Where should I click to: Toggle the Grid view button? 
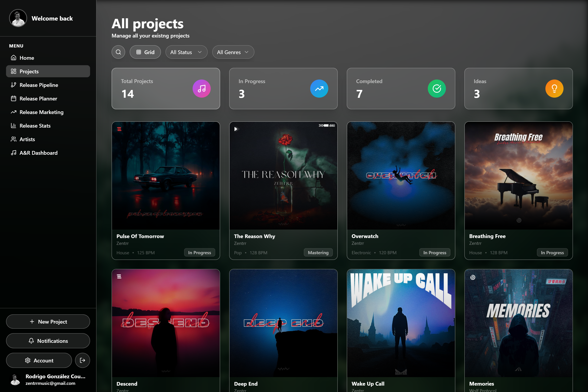coord(145,52)
